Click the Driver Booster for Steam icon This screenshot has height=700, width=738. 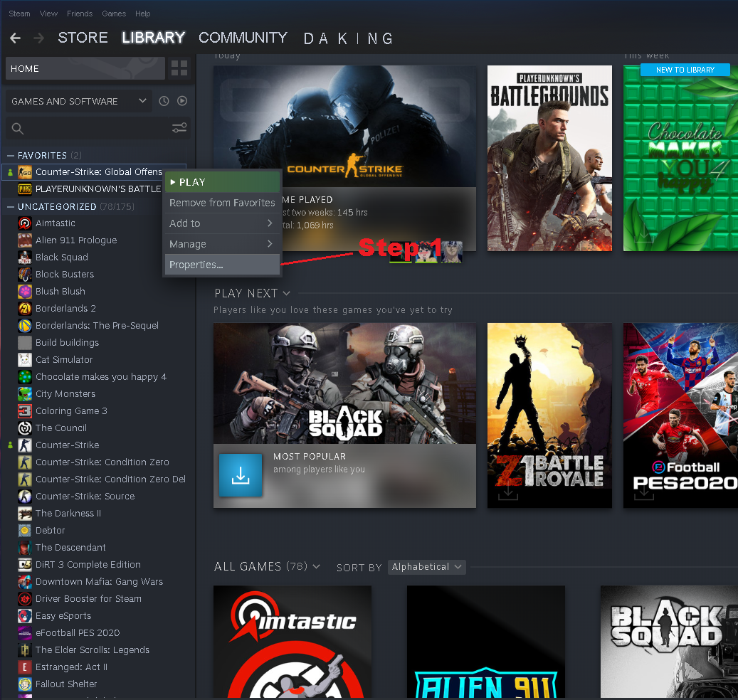pos(24,599)
